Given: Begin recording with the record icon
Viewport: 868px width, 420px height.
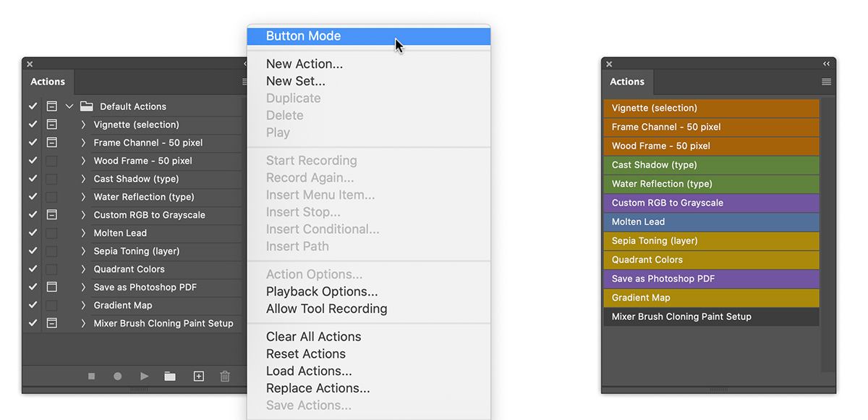Looking at the screenshot, I should click(117, 376).
